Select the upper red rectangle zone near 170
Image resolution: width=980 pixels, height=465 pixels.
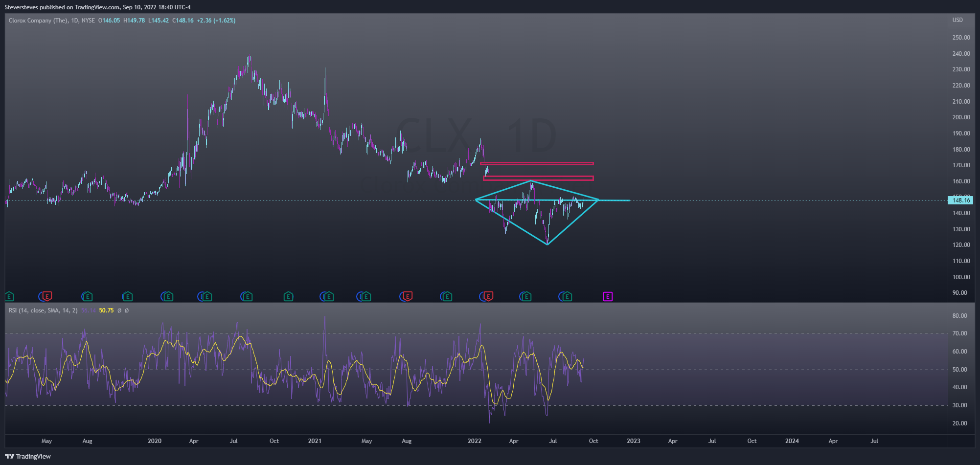(537, 163)
